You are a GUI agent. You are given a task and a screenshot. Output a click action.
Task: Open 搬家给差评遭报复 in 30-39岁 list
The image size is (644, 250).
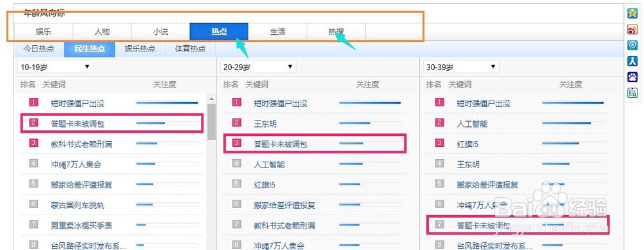click(x=487, y=185)
